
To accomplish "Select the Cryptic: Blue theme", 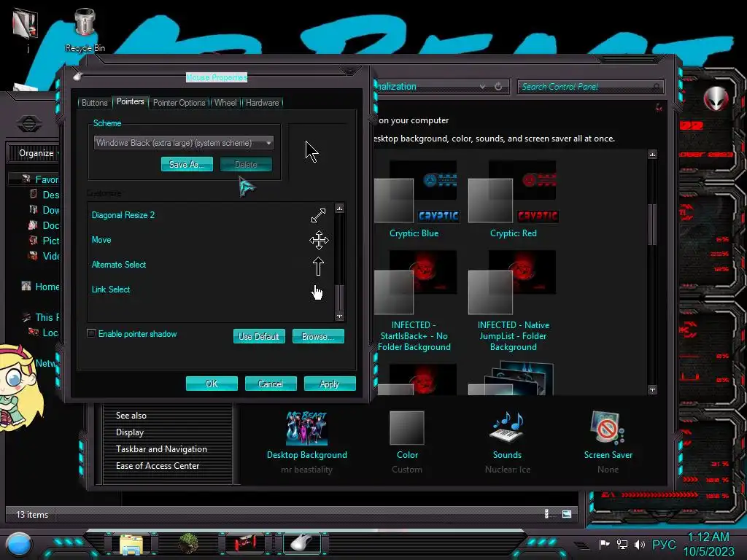I will point(414,199).
